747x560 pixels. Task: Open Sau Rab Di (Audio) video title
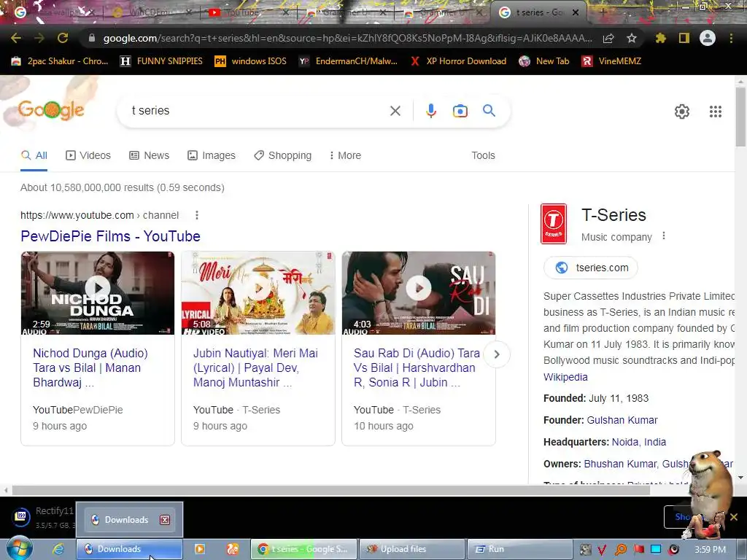[417, 367]
